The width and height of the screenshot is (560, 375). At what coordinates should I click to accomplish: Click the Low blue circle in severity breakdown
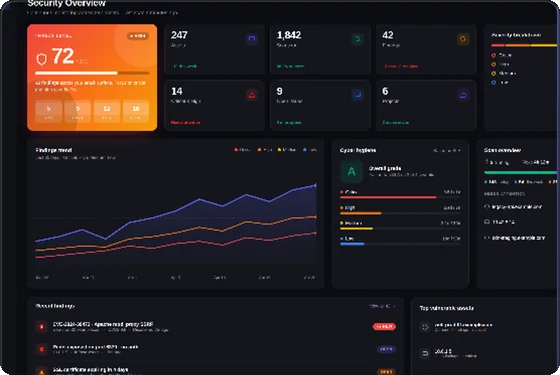coord(494,82)
